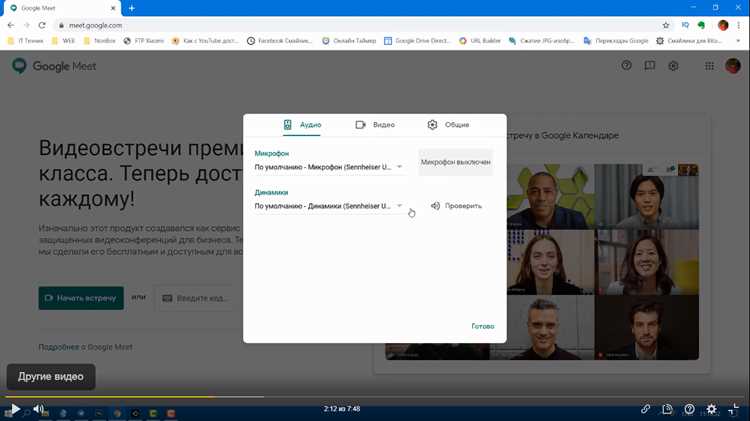This screenshot has width=750, height=421.
Task: Open the video player's question-mark help icon
Action: [689, 409]
